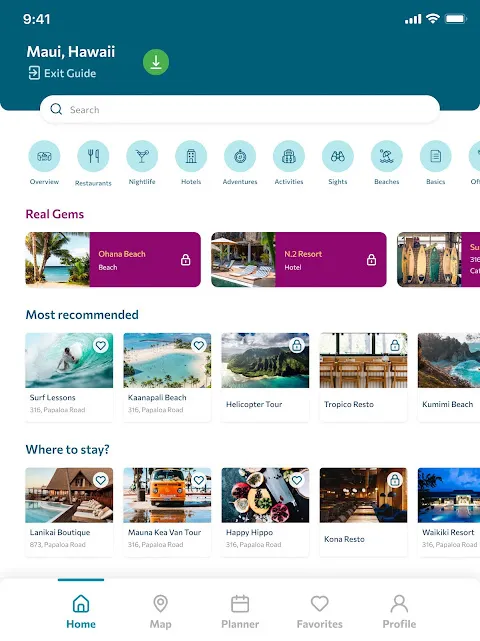Open the Hotels category icon
The image size is (480, 641).
tap(191, 156)
